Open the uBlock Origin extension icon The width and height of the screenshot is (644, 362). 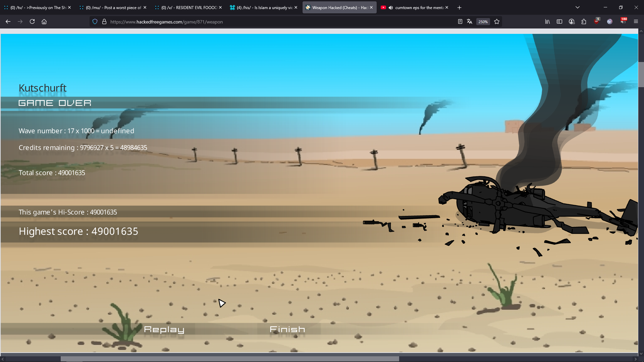coord(596,21)
